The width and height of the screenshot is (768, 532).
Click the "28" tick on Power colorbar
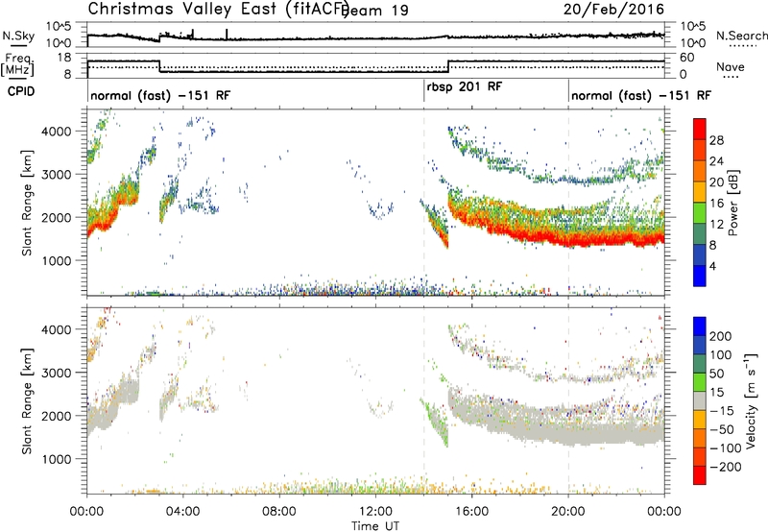coord(716,140)
